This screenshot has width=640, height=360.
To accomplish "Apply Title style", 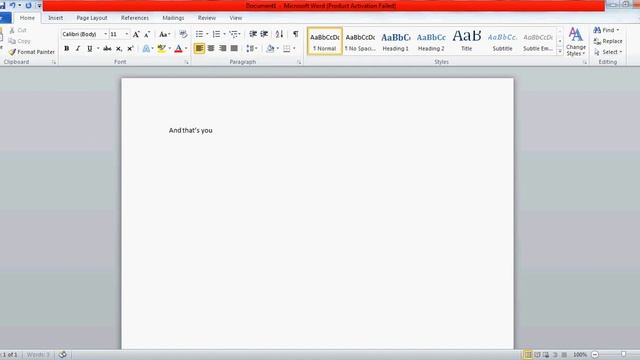I will [467, 41].
